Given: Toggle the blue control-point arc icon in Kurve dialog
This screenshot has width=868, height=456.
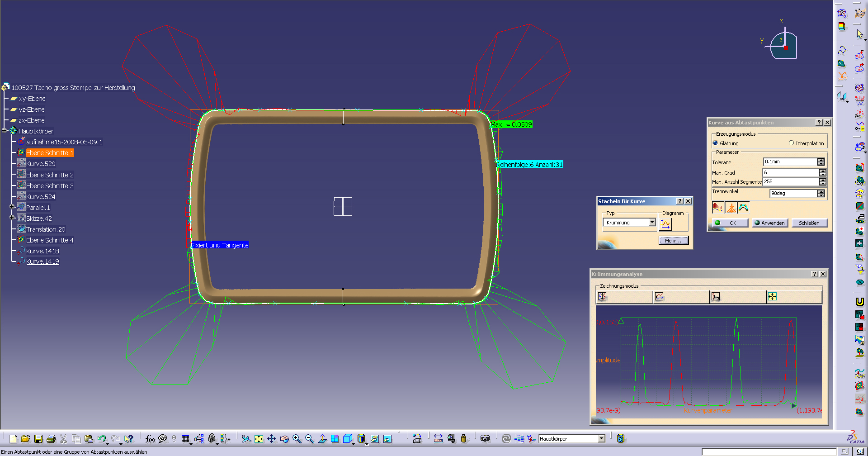Looking at the screenshot, I should click(x=743, y=208).
